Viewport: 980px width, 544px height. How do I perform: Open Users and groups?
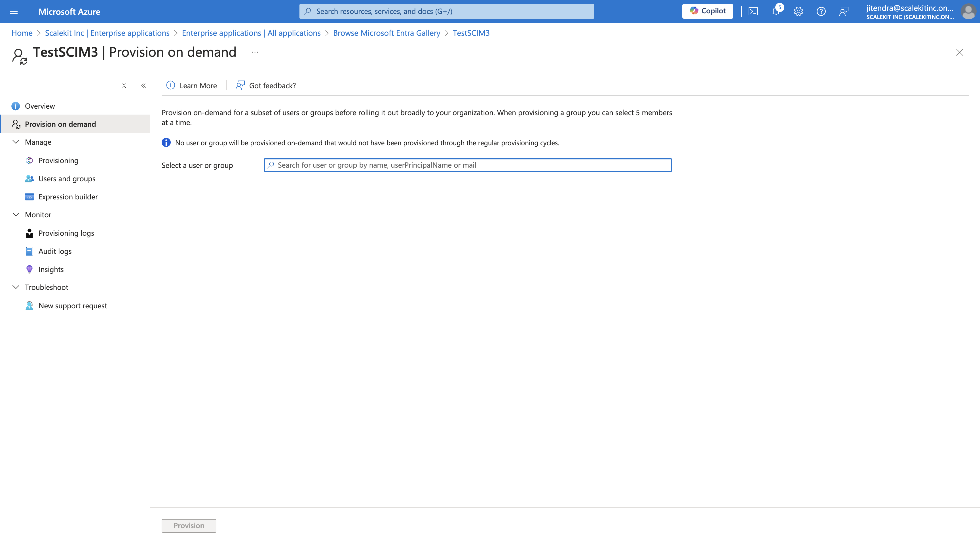pyautogui.click(x=67, y=178)
